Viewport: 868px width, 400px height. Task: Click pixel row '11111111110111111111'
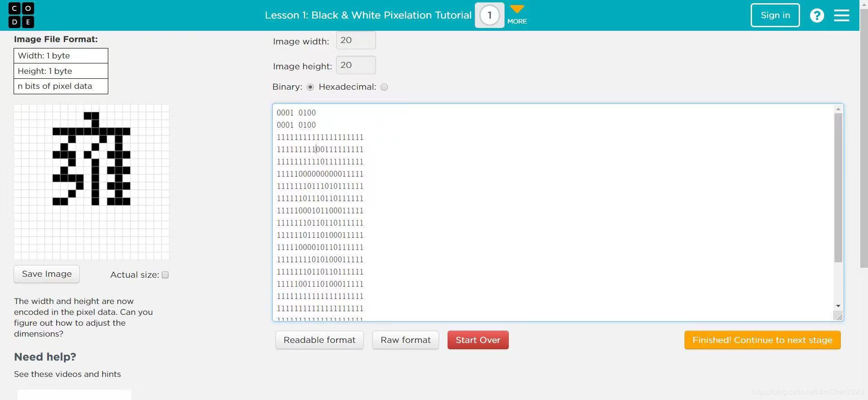click(320, 162)
